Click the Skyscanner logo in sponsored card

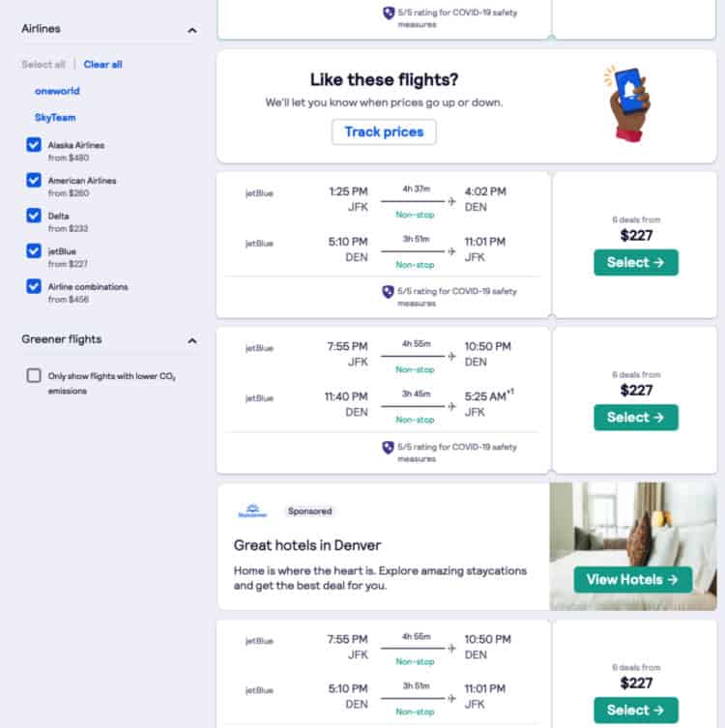click(250, 511)
